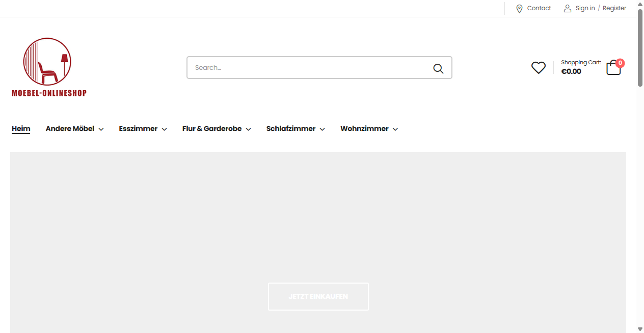Open the Contact page
644x333 pixels.
click(539, 8)
